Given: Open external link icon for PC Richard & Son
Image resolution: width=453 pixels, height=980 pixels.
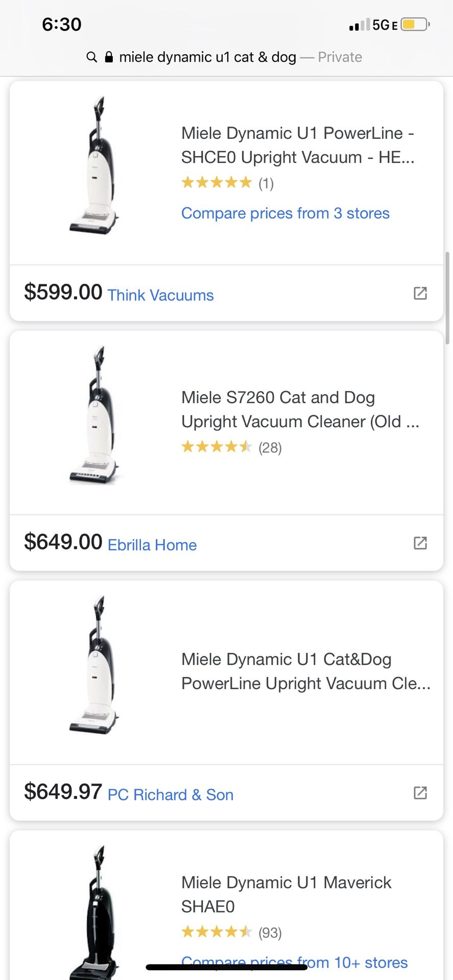Looking at the screenshot, I should (x=420, y=793).
